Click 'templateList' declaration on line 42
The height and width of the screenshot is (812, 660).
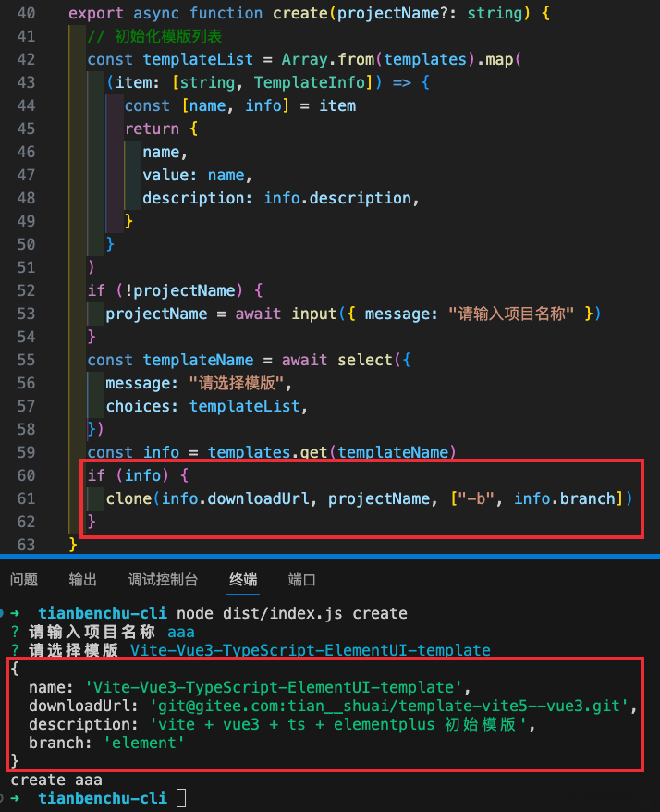[x=198, y=59]
